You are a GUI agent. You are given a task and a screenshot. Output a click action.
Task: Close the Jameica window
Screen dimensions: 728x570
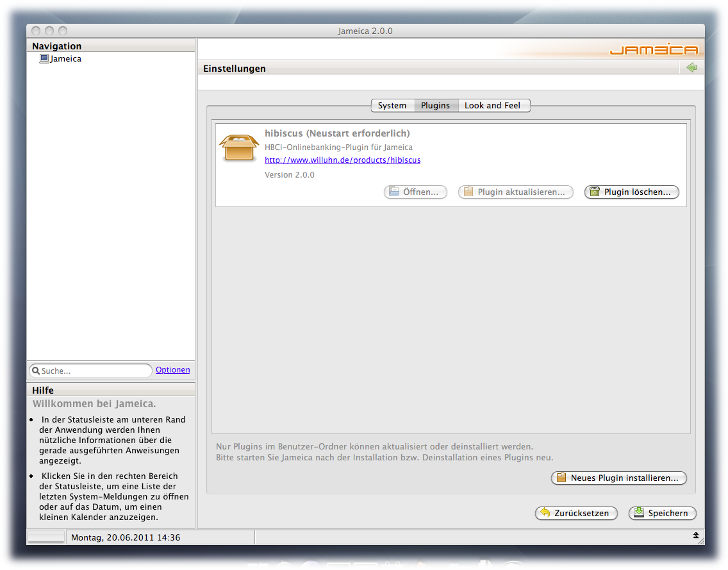(x=36, y=31)
